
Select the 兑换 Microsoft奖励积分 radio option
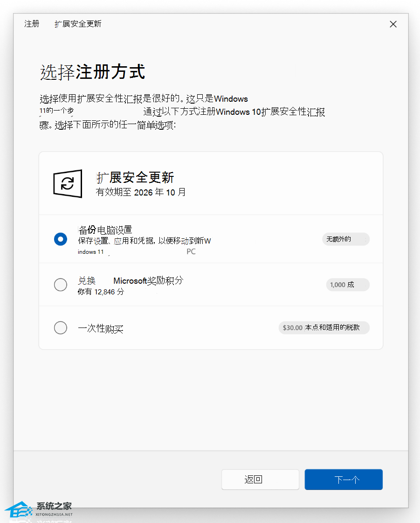coord(61,285)
